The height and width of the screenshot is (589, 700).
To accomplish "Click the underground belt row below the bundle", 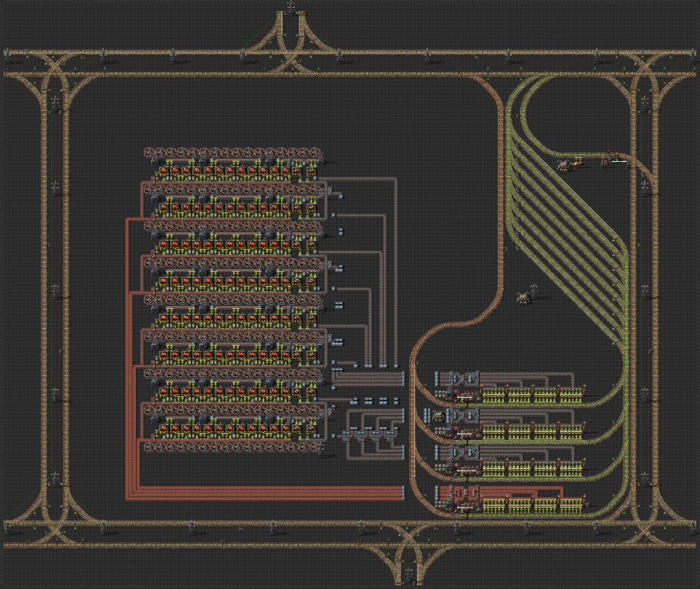I will pos(375,401).
